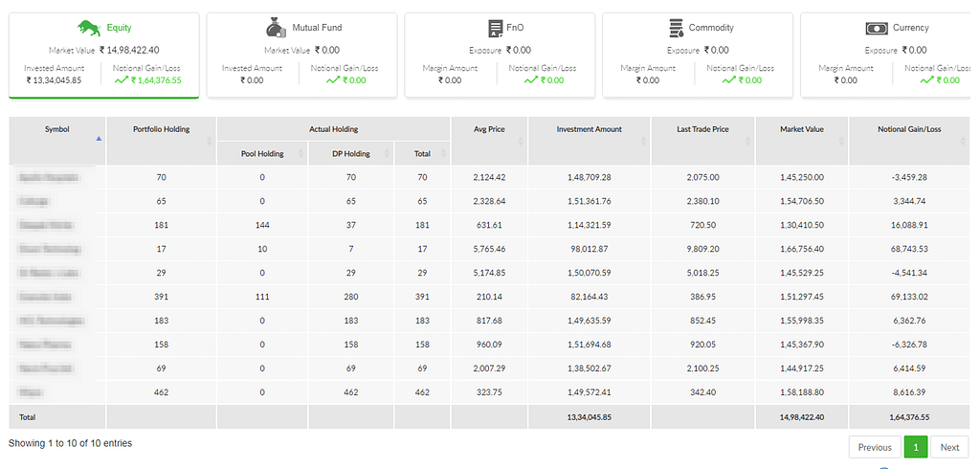
Task: Click the Equity bull icon
Action: [x=89, y=28]
